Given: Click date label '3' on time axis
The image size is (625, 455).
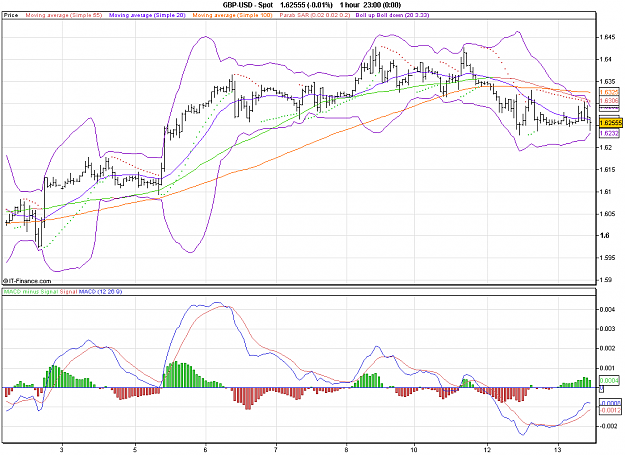Looking at the screenshot, I should (62, 450).
